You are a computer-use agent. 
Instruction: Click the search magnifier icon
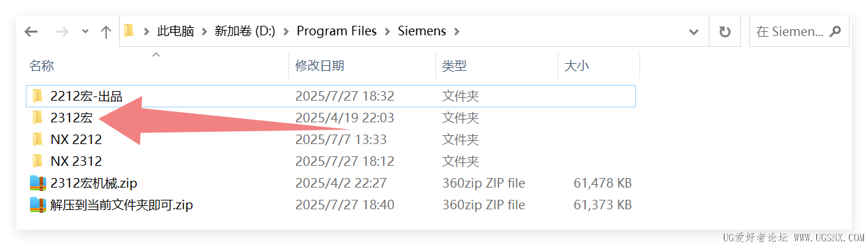click(835, 31)
